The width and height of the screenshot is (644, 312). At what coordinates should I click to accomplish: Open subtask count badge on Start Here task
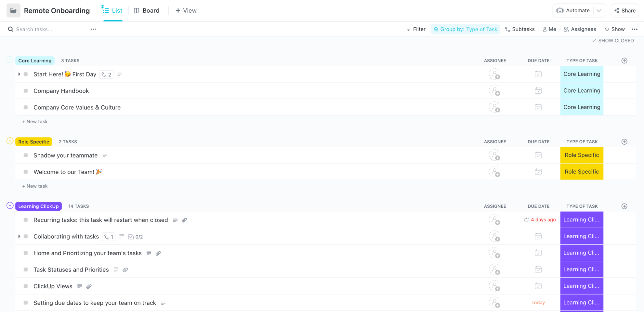click(106, 75)
